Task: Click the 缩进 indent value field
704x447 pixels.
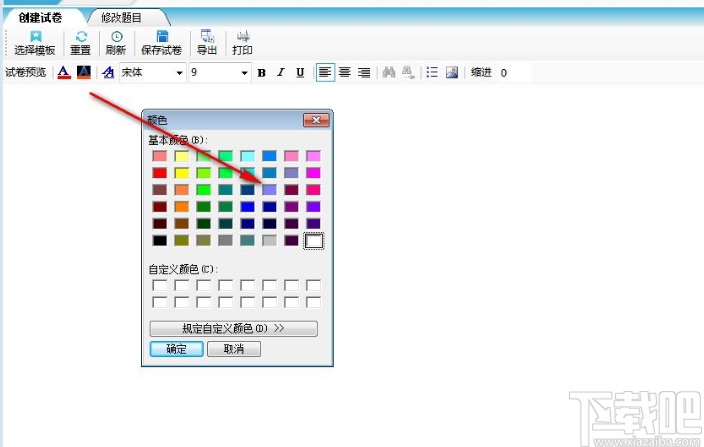Action: (514, 73)
